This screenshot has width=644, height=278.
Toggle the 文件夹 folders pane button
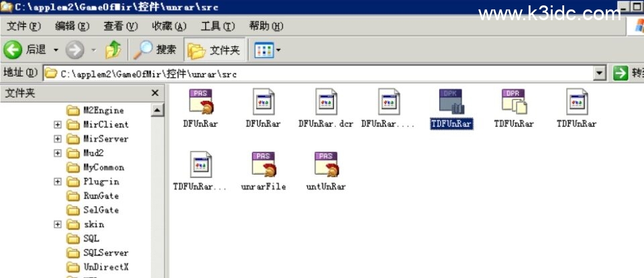pyautogui.click(x=214, y=50)
